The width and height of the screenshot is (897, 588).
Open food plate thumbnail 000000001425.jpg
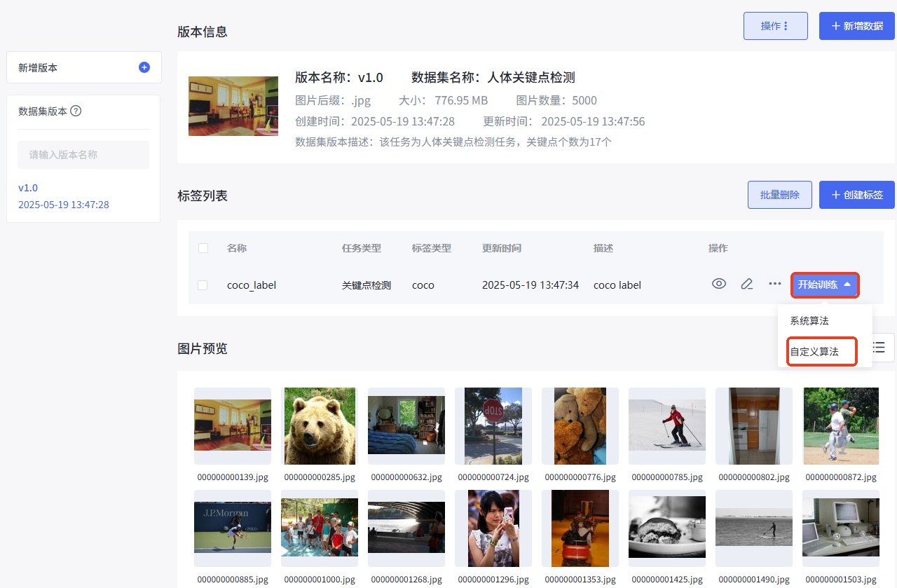[x=667, y=528]
